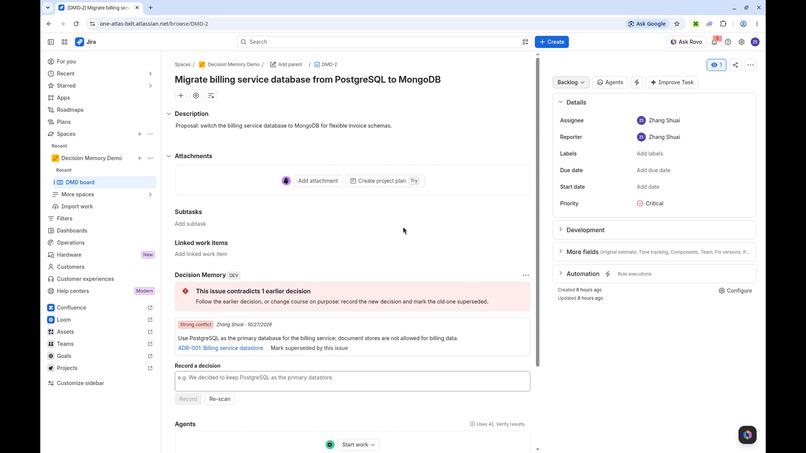This screenshot has width=806, height=453.
Task: Click the Improve Task button
Action: (672, 82)
